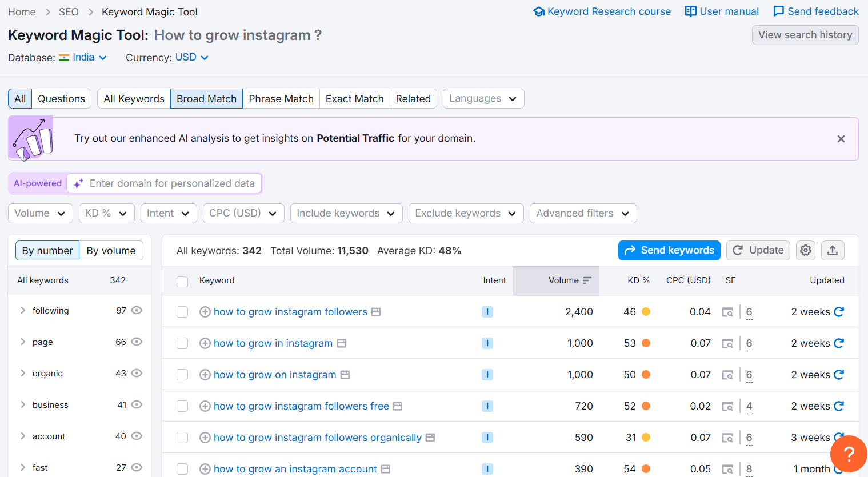Switch to Phrase Match tab
The height and width of the screenshot is (477, 868).
click(x=281, y=99)
